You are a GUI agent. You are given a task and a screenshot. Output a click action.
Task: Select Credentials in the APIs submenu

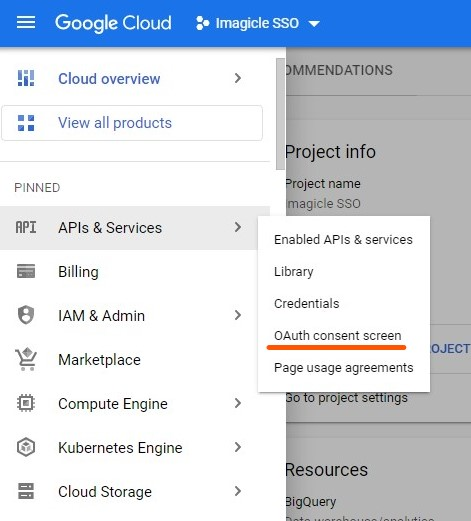[x=307, y=304]
